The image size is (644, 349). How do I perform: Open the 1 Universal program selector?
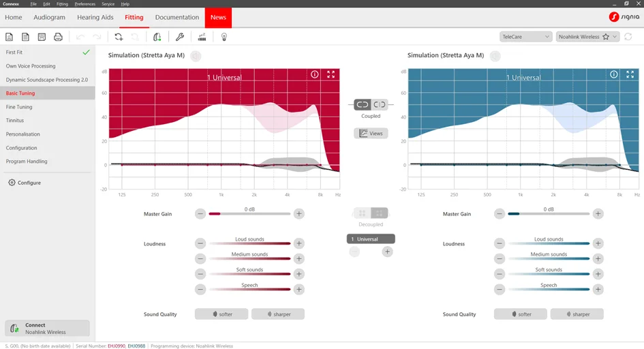(x=371, y=239)
